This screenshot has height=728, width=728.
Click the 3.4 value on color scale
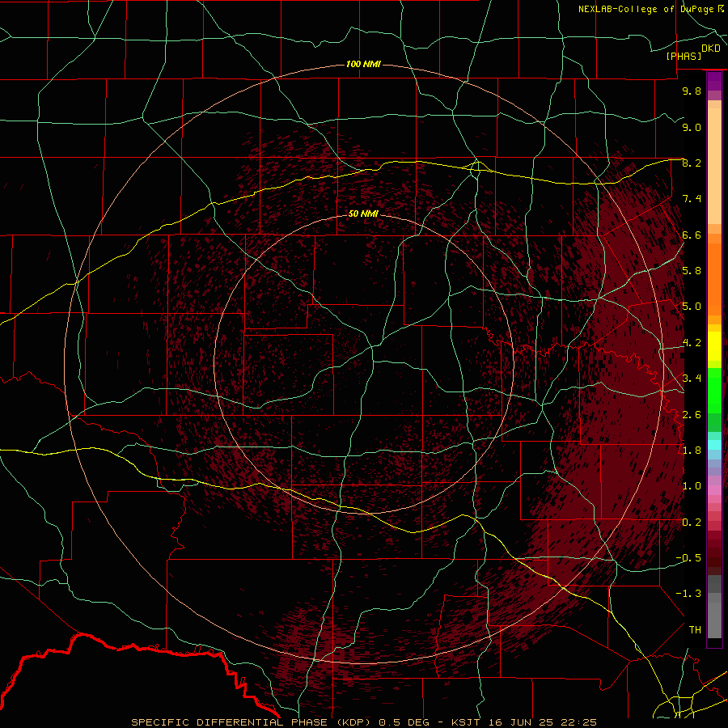(x=692, y=378)
